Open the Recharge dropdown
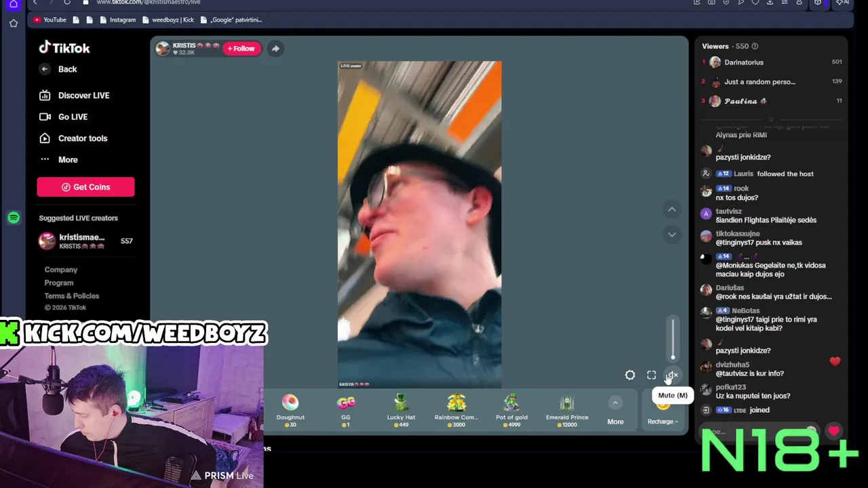This screenshot has height=488, width=868. click(663, 422)
